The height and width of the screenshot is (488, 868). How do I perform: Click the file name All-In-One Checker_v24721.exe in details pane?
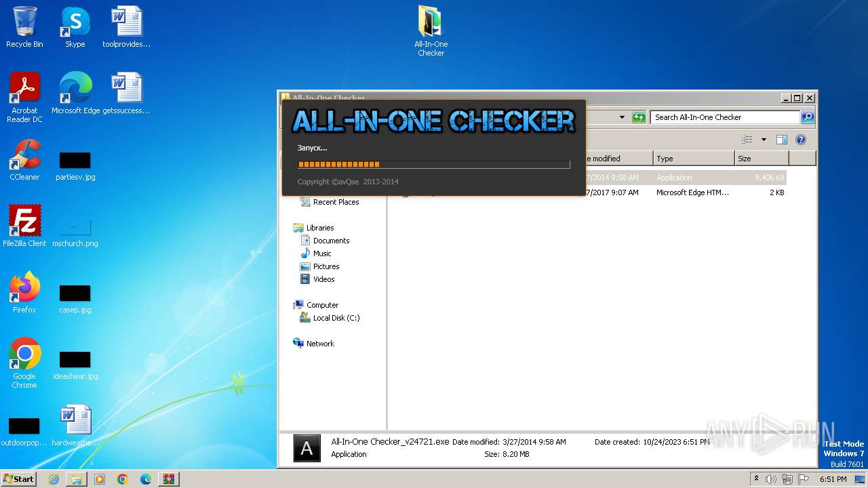[x=390, y=441]
